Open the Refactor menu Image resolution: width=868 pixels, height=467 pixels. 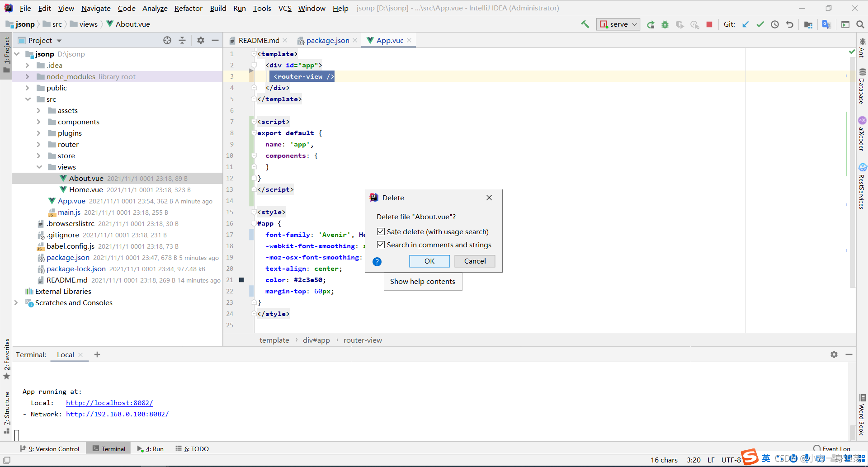click(188, 8)
